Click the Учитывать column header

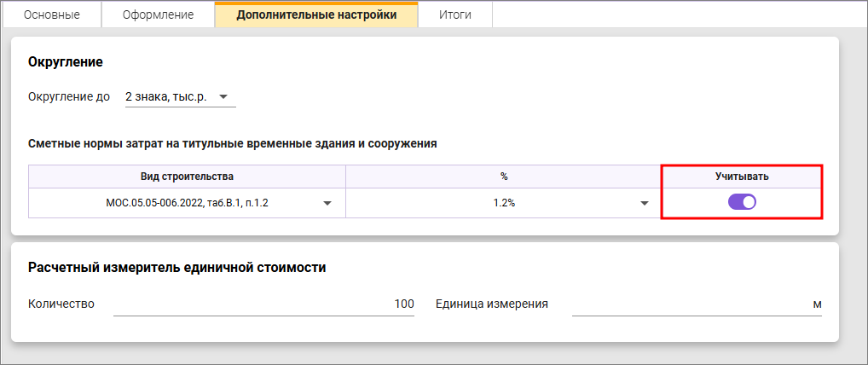tap(742, 177)
